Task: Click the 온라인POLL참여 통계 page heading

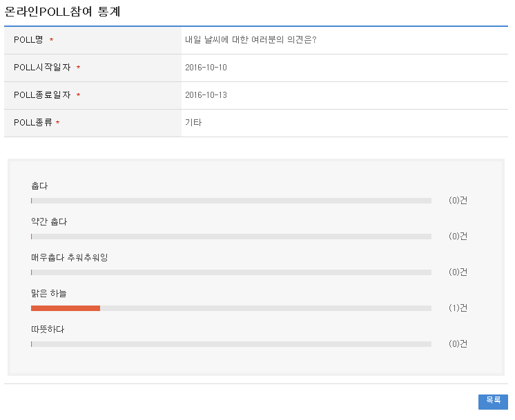Action: [64, 12]
